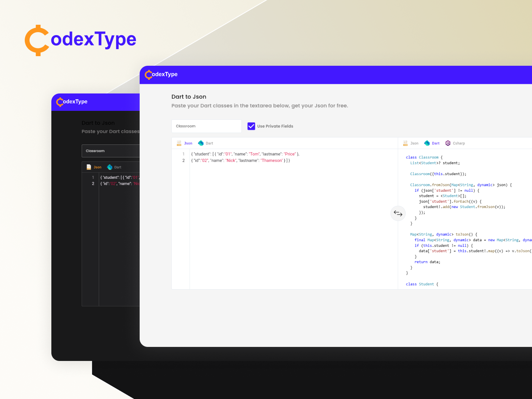Click the Json icon in the right output pane header

(405, 143)
